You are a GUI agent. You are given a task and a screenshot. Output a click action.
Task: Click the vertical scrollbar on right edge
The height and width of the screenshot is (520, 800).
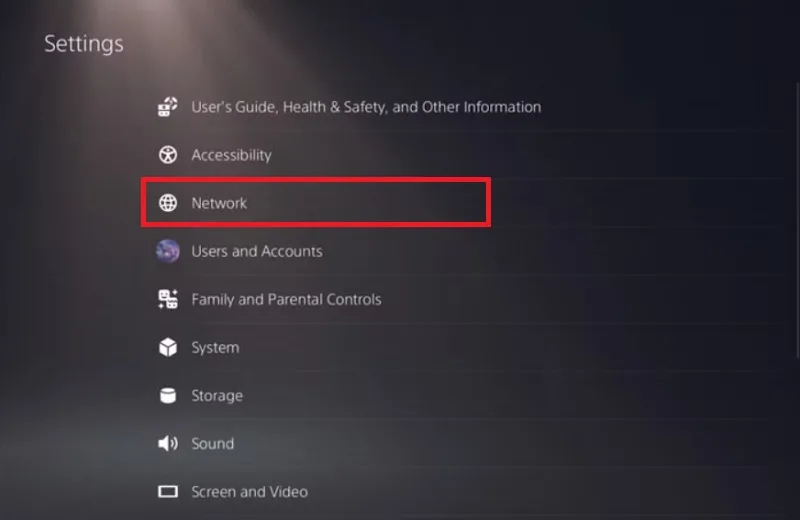tap(797, 219)
